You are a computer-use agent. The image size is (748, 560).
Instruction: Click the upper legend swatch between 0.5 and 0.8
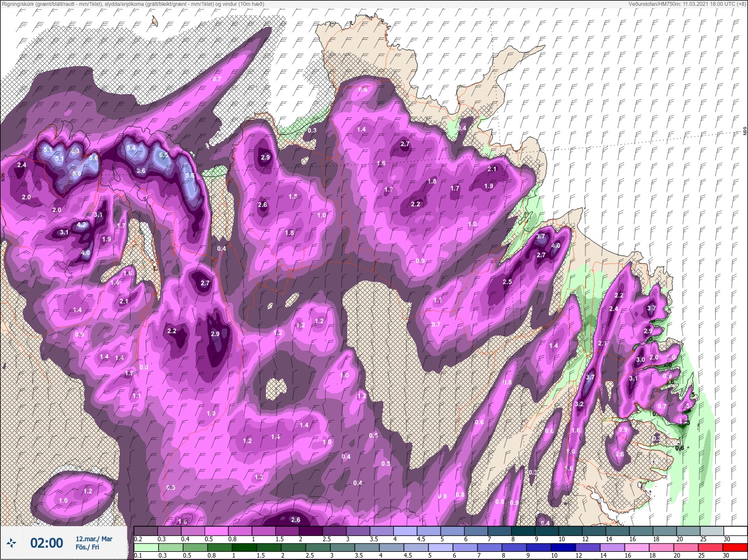pos(217,531)
